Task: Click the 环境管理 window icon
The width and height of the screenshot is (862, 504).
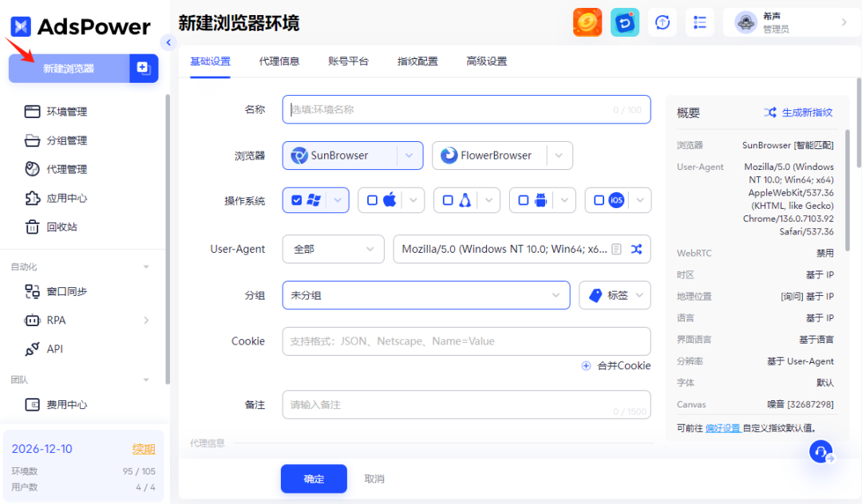Action: 33,112
